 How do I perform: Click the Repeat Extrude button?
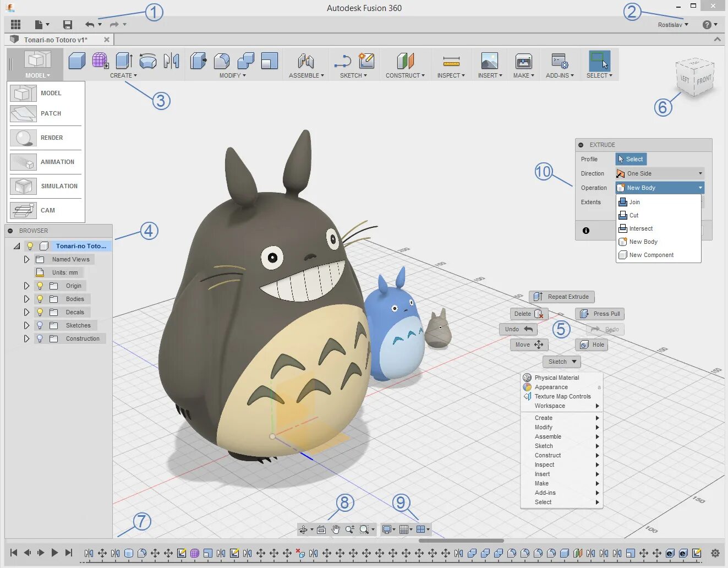(562, 297)
